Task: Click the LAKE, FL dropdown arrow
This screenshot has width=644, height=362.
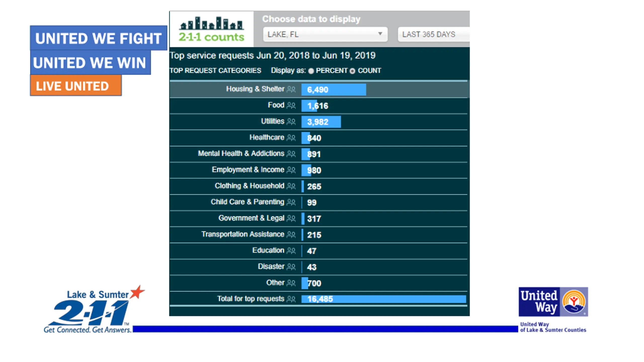Action: (x=380, y=33)
